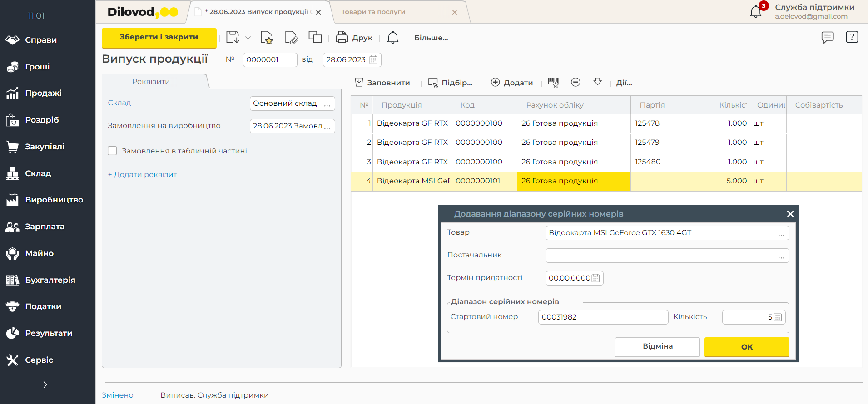
Task: Open the help question mark icon
Action: (x=852, y=37)
